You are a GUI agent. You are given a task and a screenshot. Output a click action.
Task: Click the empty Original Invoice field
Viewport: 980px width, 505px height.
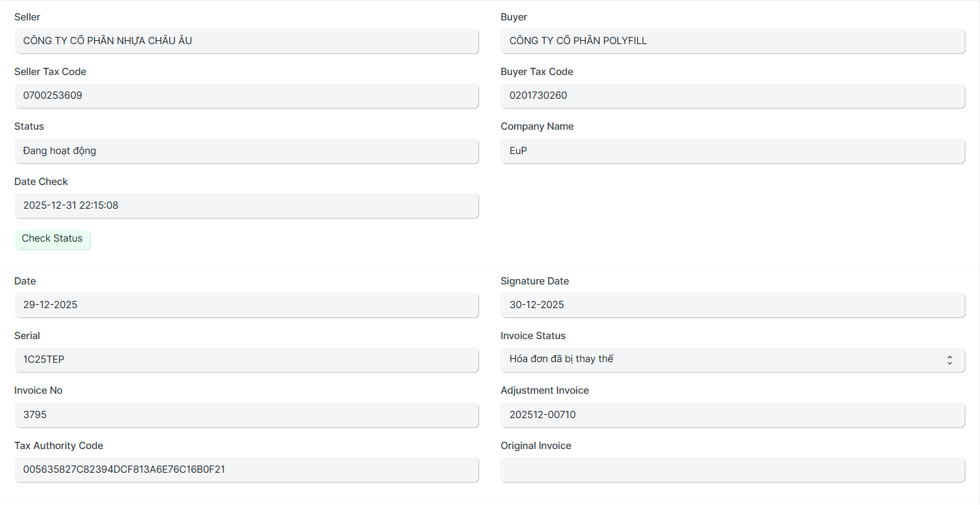point(733,469)
